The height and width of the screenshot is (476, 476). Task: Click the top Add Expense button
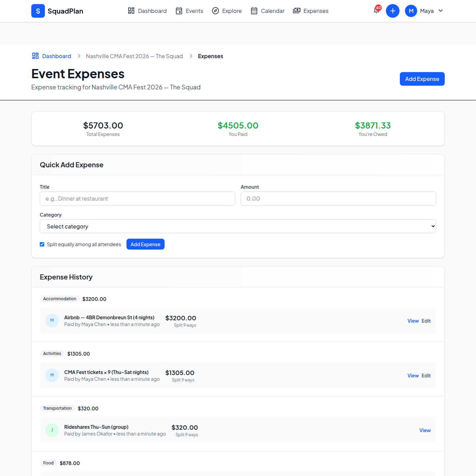point(422,79)
